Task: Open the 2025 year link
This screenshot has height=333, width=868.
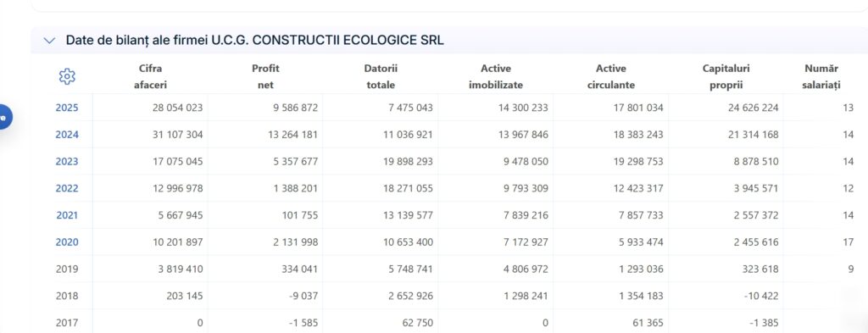Action: (x=67, y=108)
